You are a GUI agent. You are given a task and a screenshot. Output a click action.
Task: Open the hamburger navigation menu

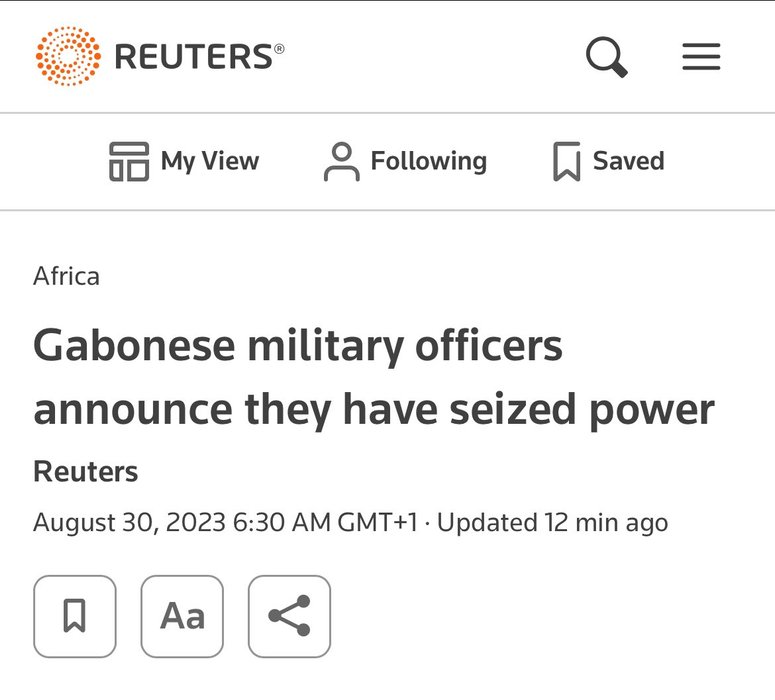click(701, 56)
